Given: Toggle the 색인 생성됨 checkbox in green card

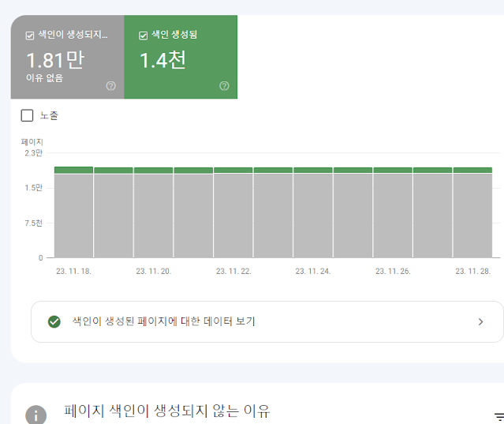Looking at the screenshot, I should [x=143, y=36].
